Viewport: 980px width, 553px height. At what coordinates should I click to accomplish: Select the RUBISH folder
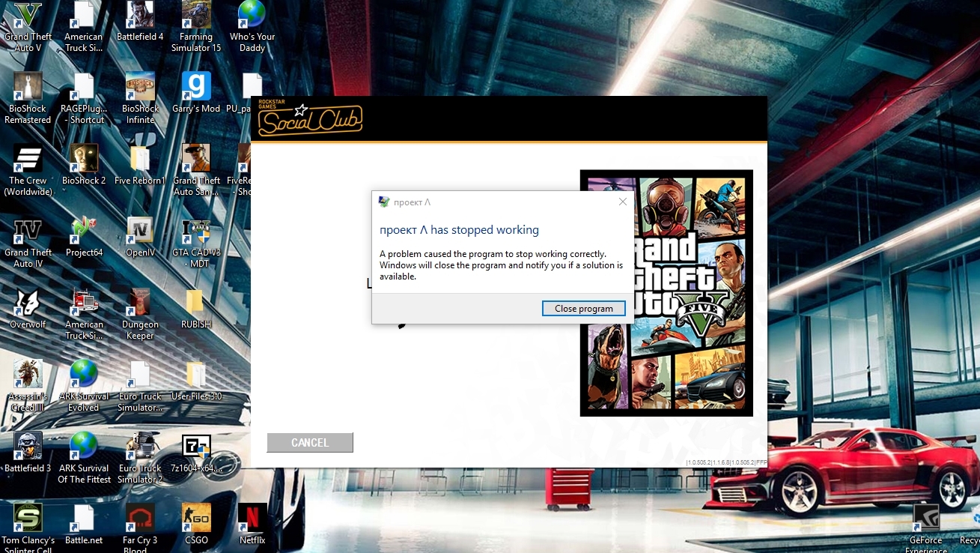click(x=196, y=309)
